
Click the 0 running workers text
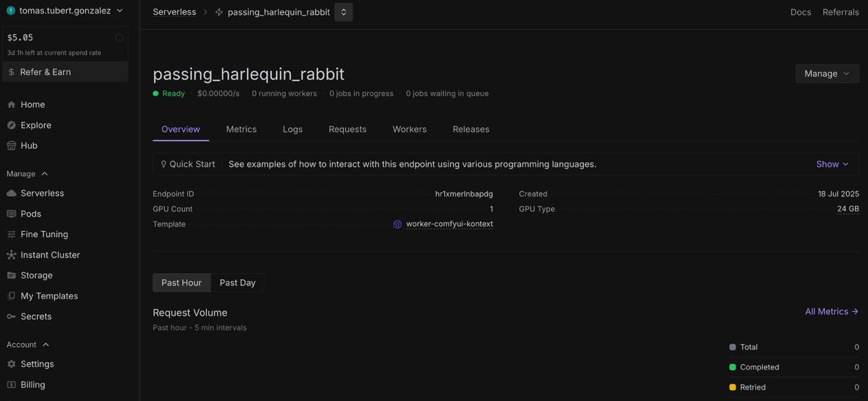tap(284, 93)
